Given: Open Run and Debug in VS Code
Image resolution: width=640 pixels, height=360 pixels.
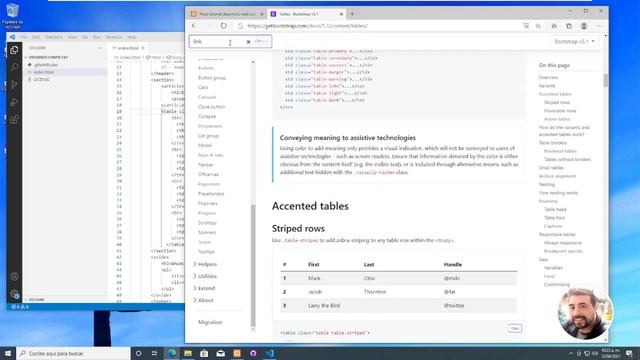Looking at the screenshot, I should 14,102.
